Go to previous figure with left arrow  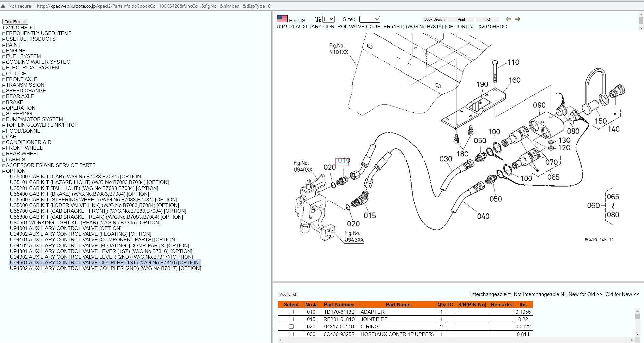tap(508, 19)
